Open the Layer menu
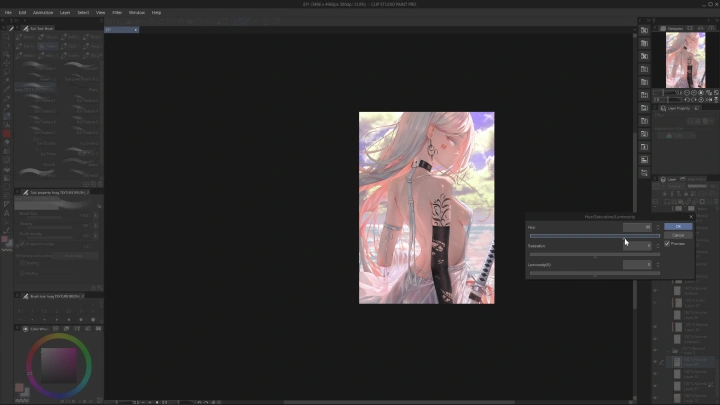Image resolution: width=720 pixels, height=405 pixels. (x=65, y=12)
